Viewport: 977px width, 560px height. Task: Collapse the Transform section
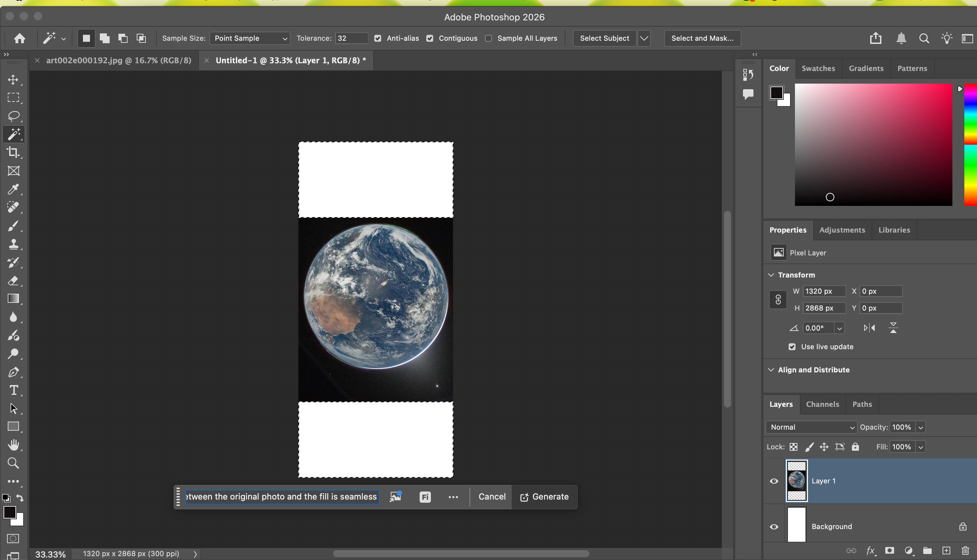coord(771,275)
